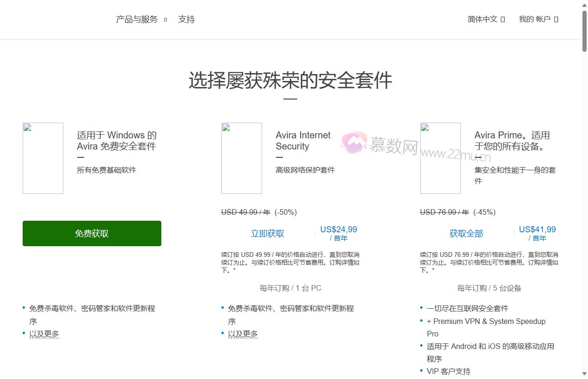Click the 立即获取 link for Internet Security

tap(267, 234)
